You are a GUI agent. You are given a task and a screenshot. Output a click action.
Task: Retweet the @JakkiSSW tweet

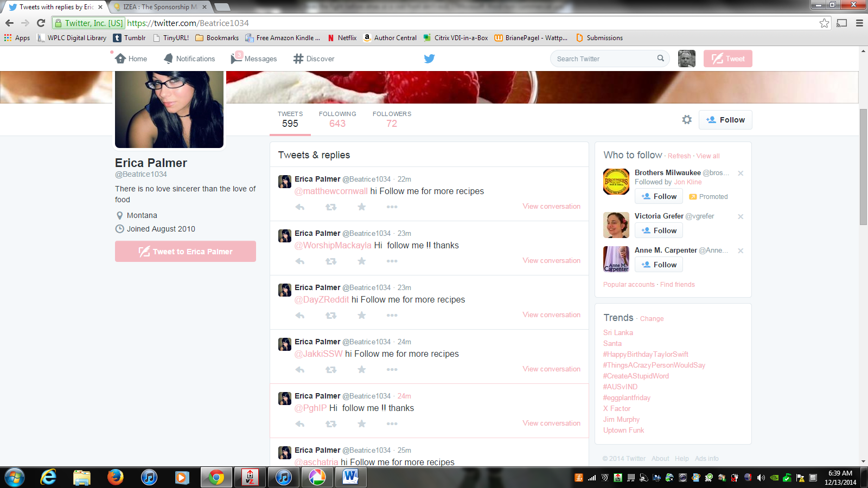(x=331, y=369)
